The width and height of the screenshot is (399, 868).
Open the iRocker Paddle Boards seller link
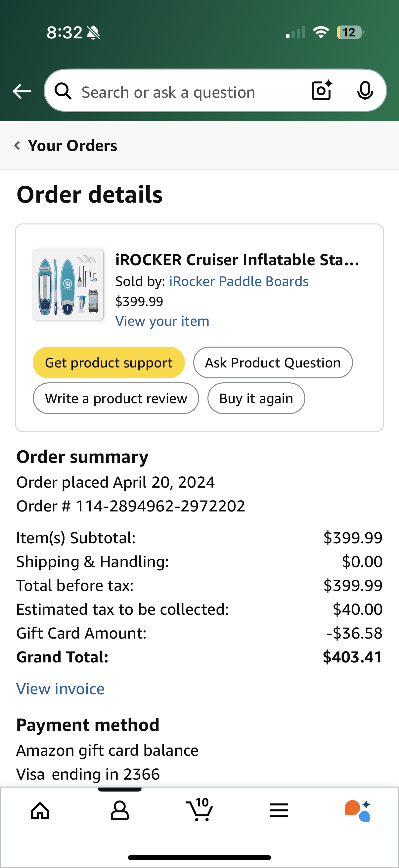tap(239, 281)
